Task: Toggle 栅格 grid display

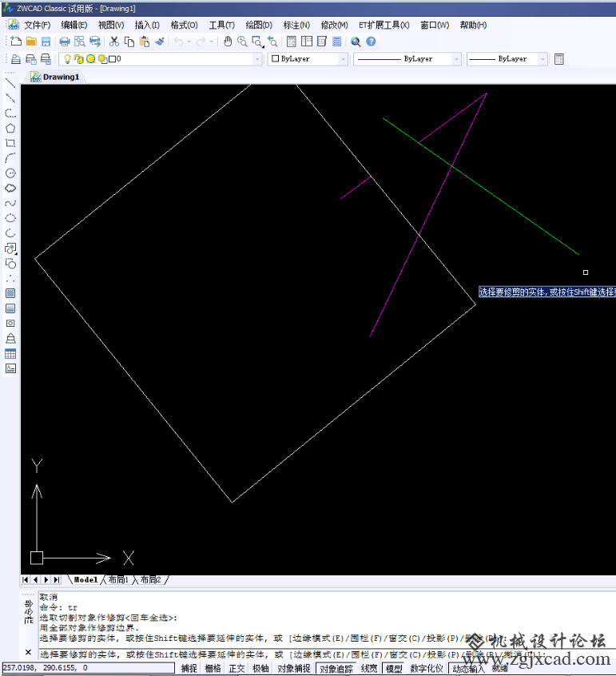Action: [x=213, y=668]
